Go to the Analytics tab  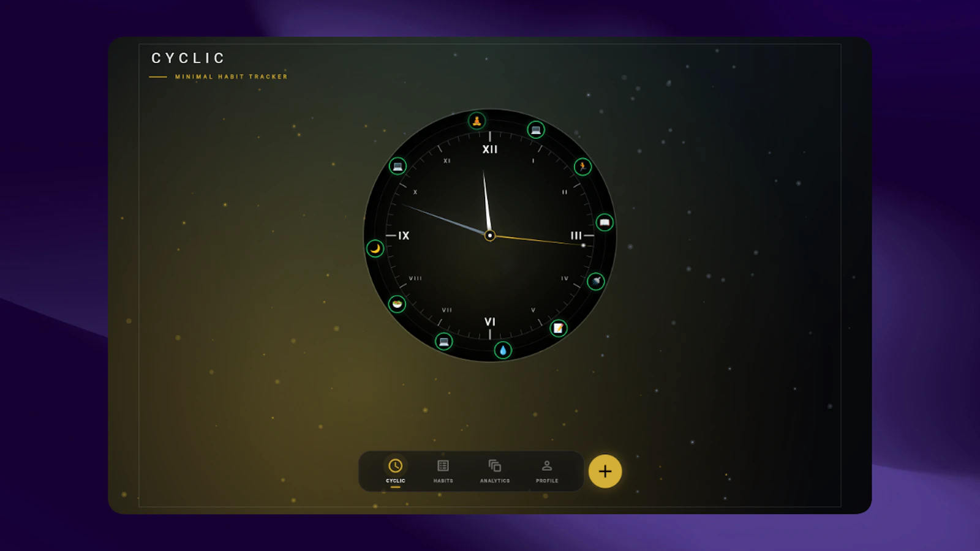(x=495, y=471)
